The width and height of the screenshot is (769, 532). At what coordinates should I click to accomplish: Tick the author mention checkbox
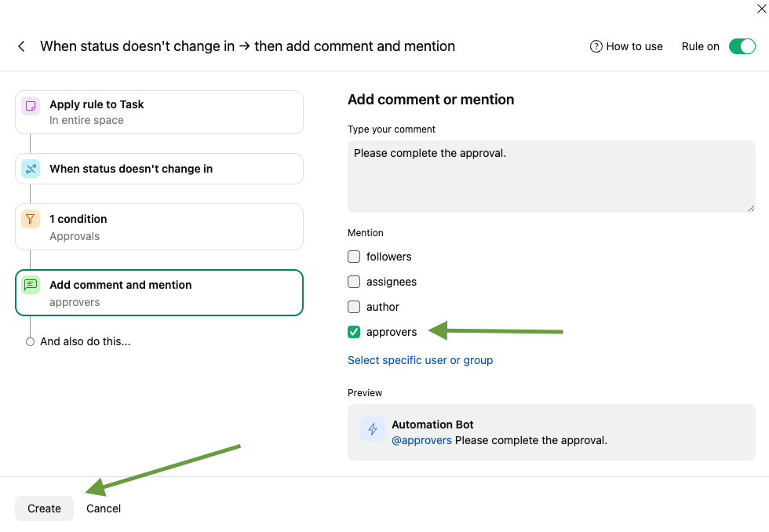[x=354, y=307]
